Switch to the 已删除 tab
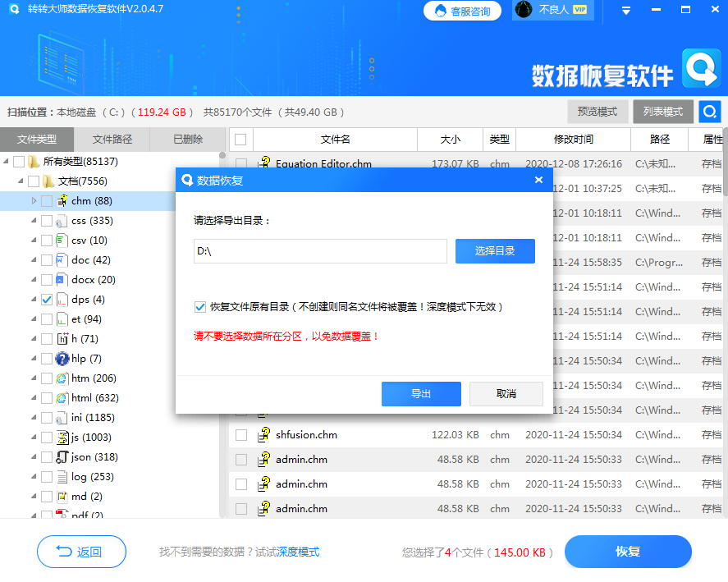Image resolution: width=728 pixels, height=582 pixels. [187, 139]
